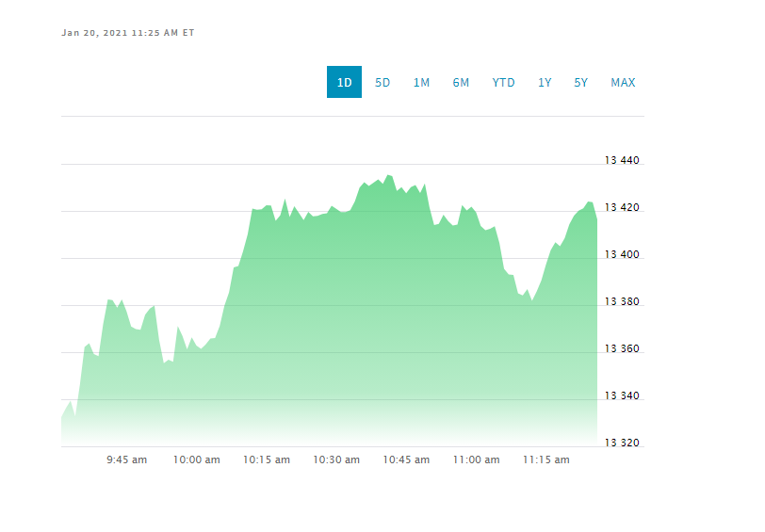Click the 10:45 am axis label
The width and height of the screenshot is (765, 532).
point(406,459)
